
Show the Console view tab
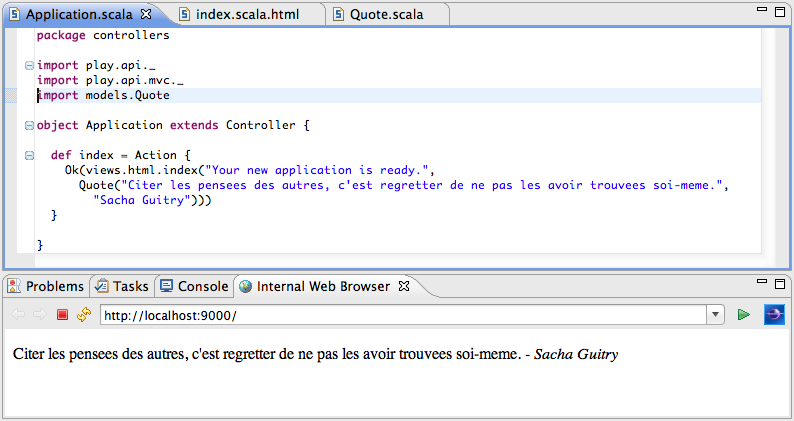click(x=195, y=286)
